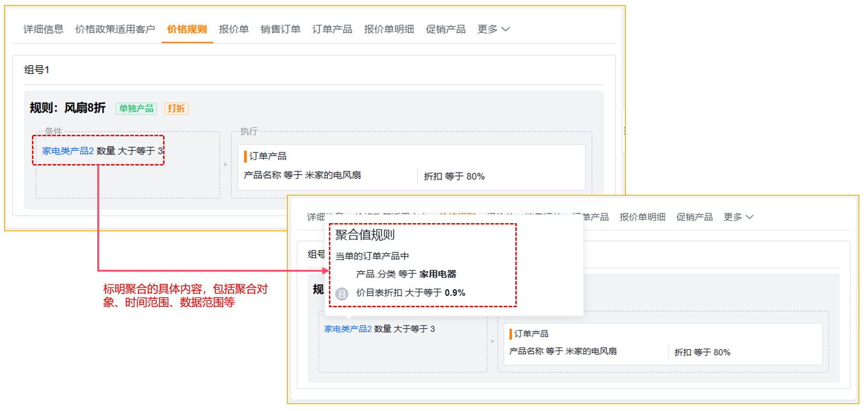Open 报价单明细 tab in upper window
The height and width of the screenshot is (411, 868).
click(x=389, y=29)
